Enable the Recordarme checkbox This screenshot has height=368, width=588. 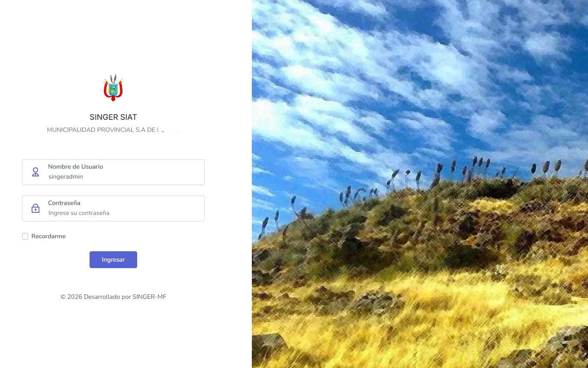25,236
